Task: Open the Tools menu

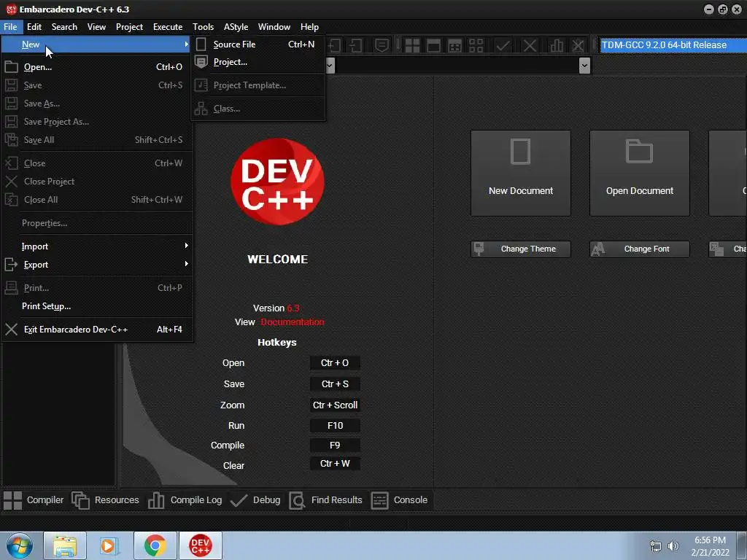Action: pos(203,27)
